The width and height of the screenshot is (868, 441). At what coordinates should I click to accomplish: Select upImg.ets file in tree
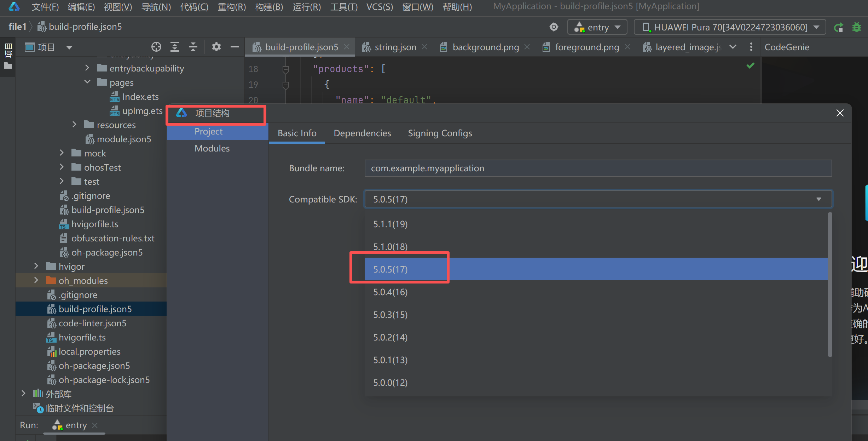pyautogui.click(x=136, y=111)
